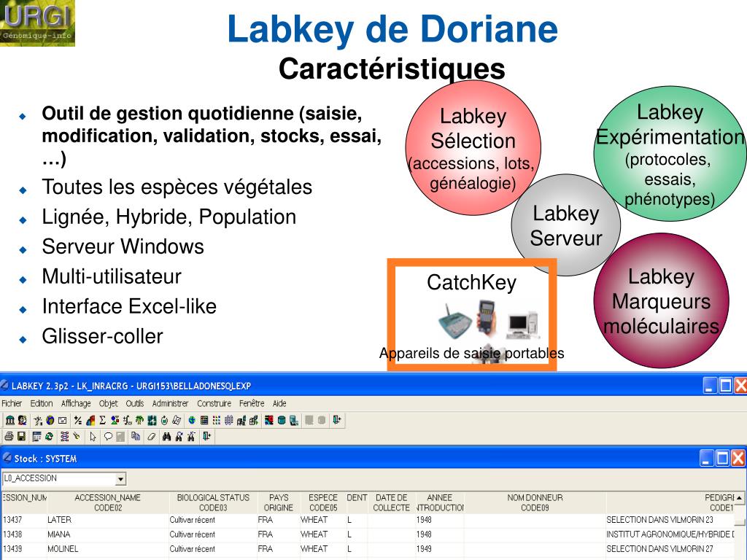
Task: Click the envelope toolbar icon
Action: pyautogui.click(x=63, y=421)
